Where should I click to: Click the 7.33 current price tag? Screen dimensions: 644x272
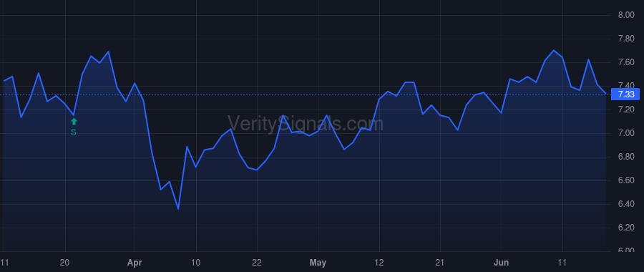626,94
